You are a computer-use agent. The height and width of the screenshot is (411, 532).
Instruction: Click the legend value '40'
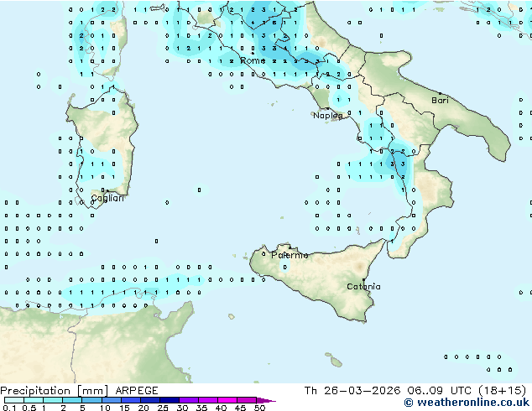221,408
